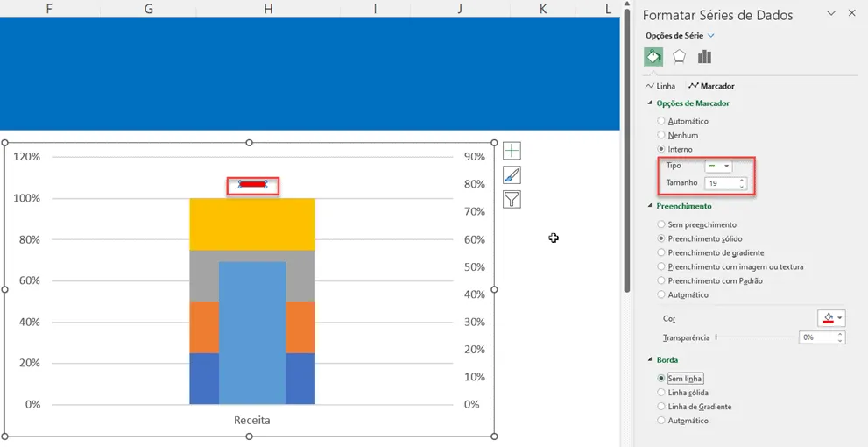This screenshot has height=447, width=868.
Task: Close the Formatar Séries de Dados pane
Action: (851, 13)
